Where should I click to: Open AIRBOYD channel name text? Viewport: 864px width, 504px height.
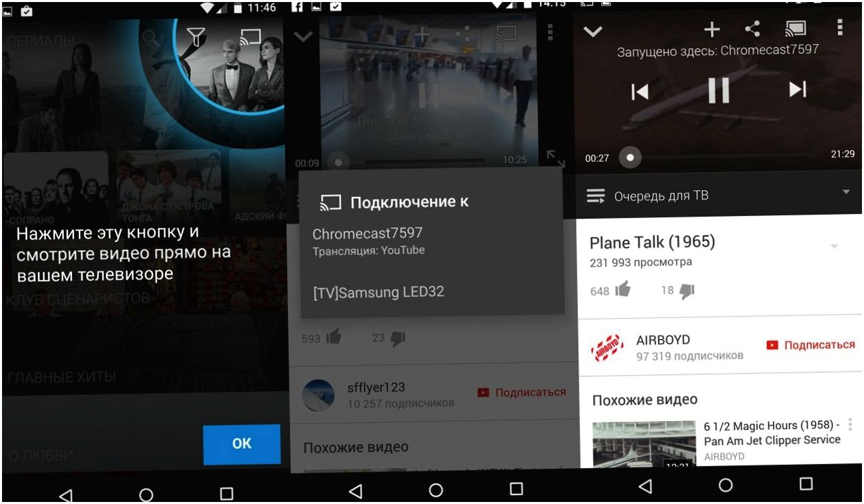663,340
